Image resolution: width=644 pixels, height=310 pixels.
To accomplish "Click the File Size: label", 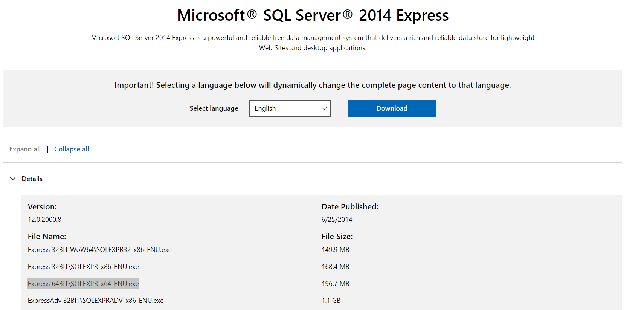I will point(337,237).
